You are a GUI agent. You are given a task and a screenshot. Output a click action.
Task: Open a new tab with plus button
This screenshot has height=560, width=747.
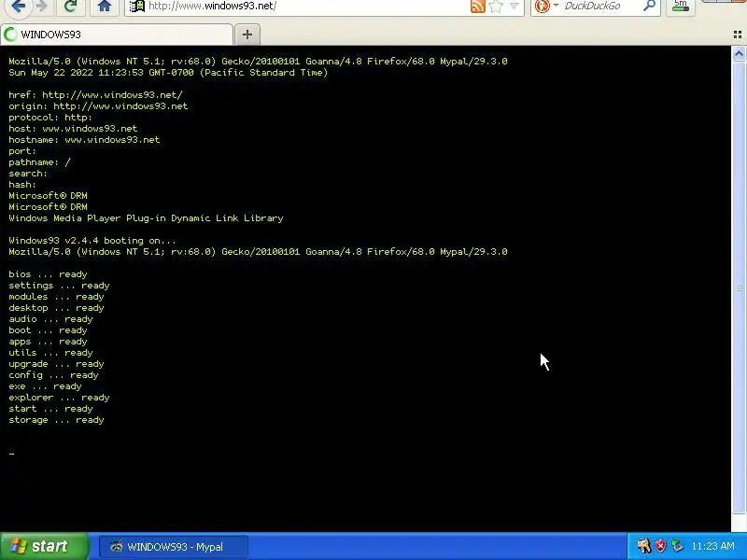click(247, 35)
